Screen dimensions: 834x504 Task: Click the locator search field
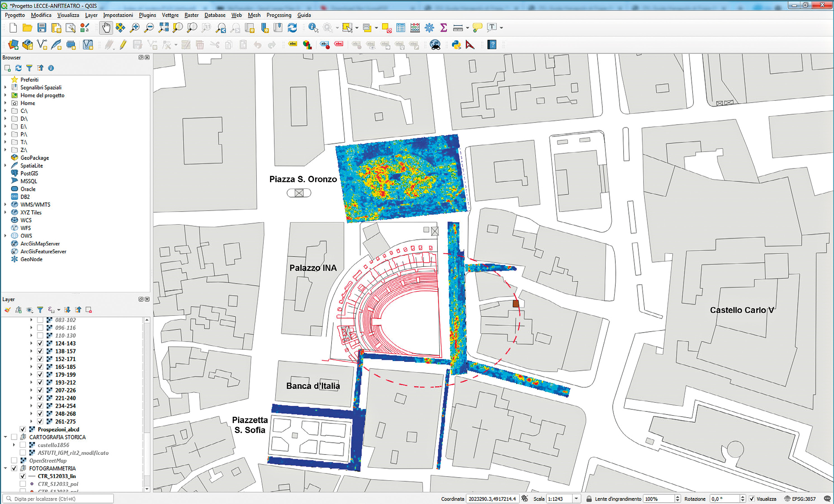coord(58,499)
